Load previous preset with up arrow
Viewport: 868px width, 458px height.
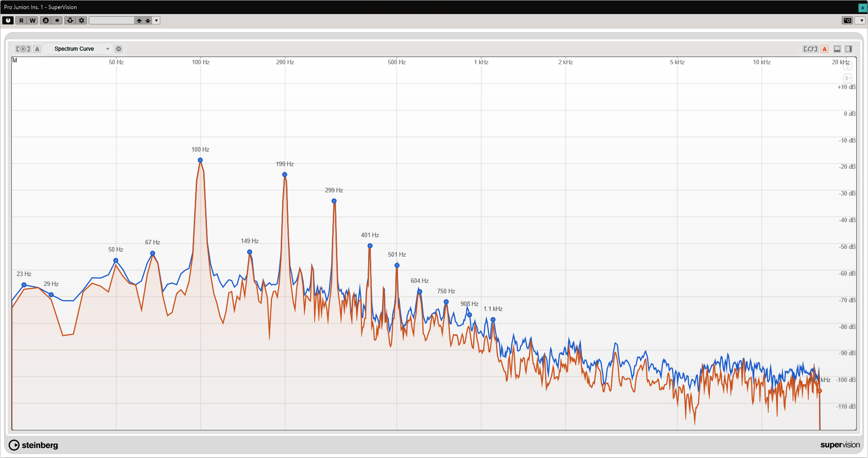(x=139, y=20)
